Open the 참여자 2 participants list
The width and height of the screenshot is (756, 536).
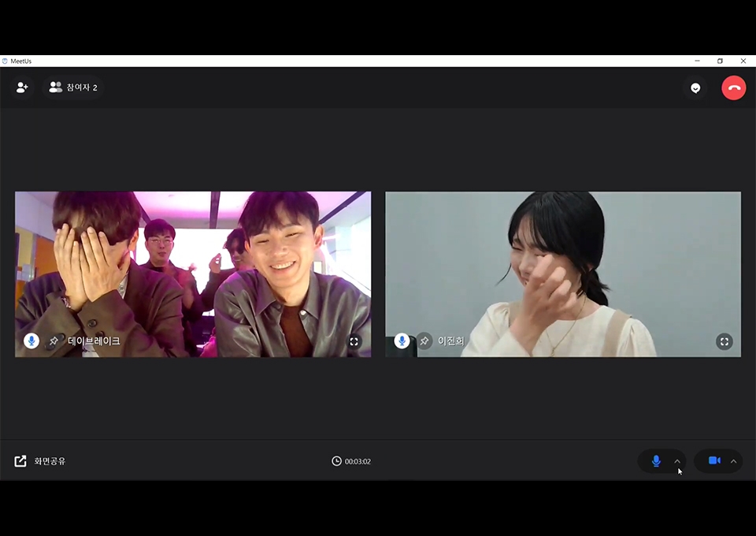tap(73, 87)
